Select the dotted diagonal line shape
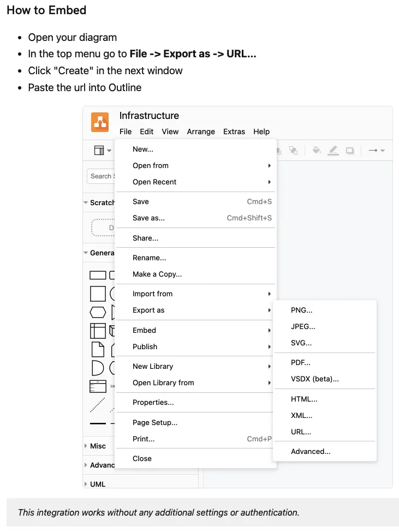399x532 pixels. (x=98, y=404)
